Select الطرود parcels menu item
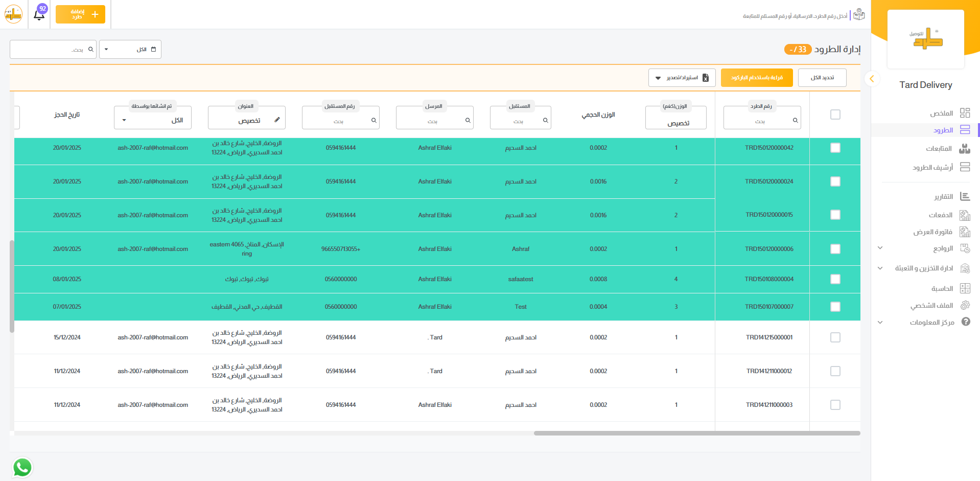The width and height of the screenshot is (980, 481). tap(943, 130)
